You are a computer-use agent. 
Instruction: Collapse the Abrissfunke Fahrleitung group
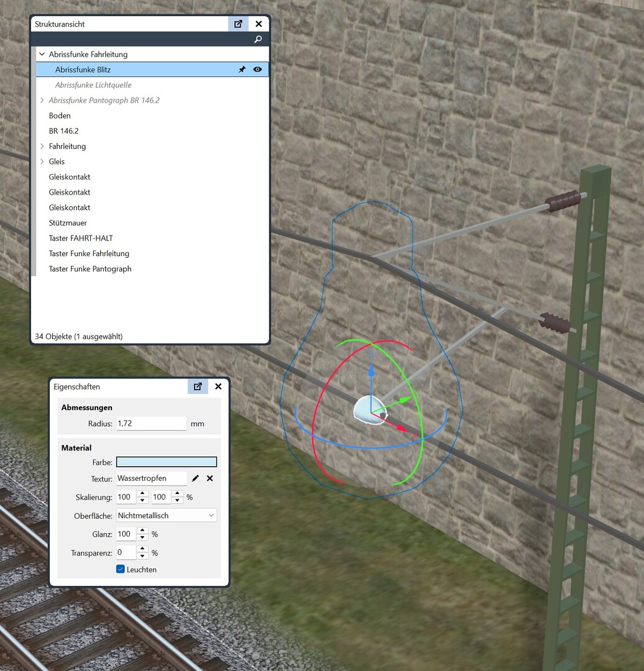(x=42, y=55)
